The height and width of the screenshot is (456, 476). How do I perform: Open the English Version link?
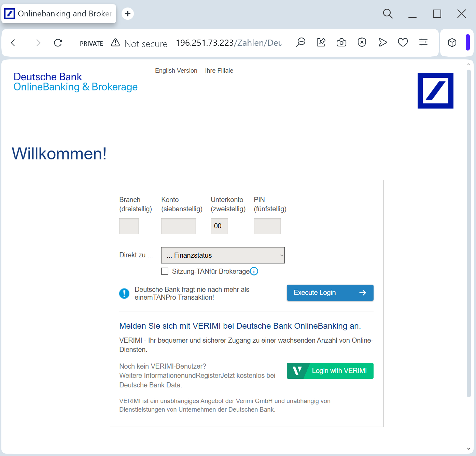click(x=176, y=71)
